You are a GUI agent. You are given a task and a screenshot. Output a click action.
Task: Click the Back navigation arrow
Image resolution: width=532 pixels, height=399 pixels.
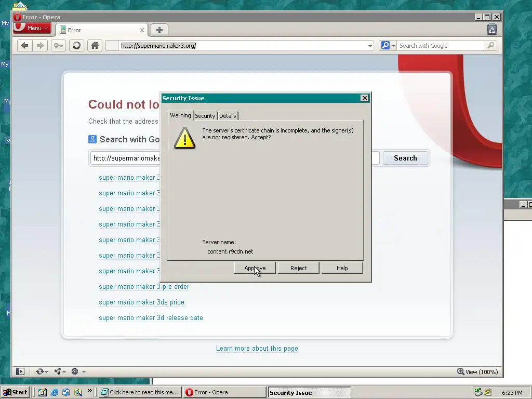24,46
